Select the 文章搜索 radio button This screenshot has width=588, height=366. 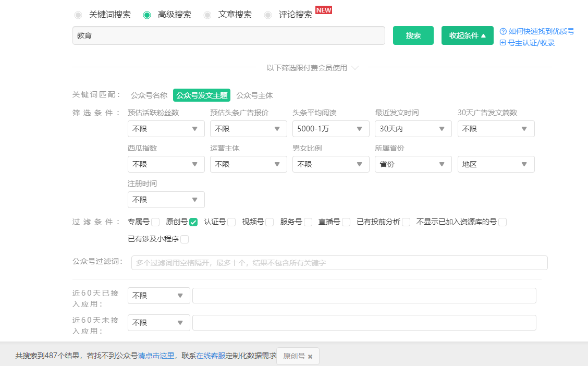tap(207, 15)
